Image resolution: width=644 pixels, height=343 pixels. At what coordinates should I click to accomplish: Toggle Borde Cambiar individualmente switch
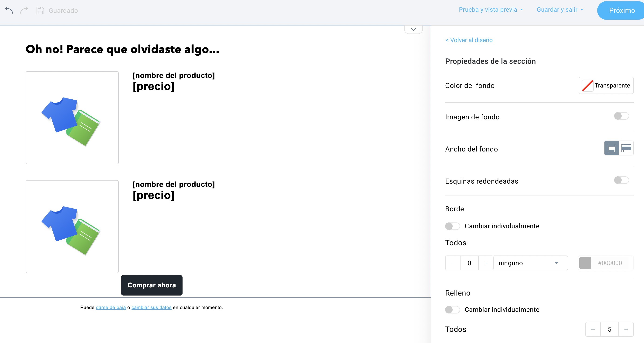pyautogui.click(x=452, y=226)
